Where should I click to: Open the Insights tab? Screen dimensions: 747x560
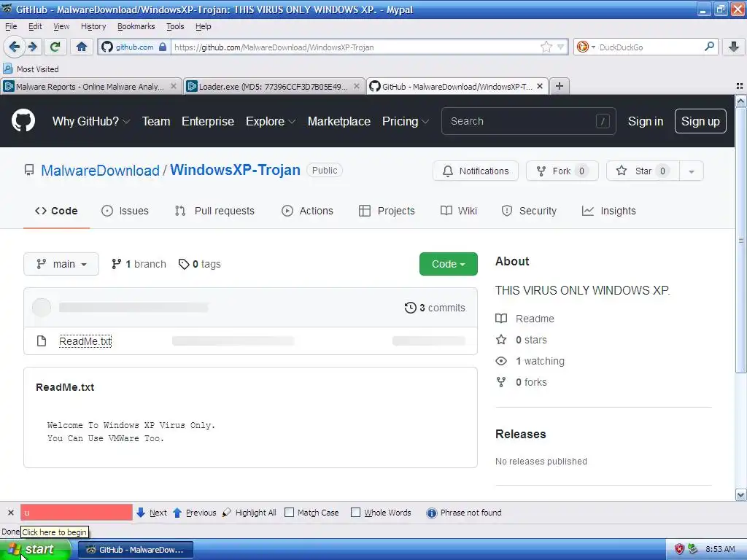[x=609, y=211]
